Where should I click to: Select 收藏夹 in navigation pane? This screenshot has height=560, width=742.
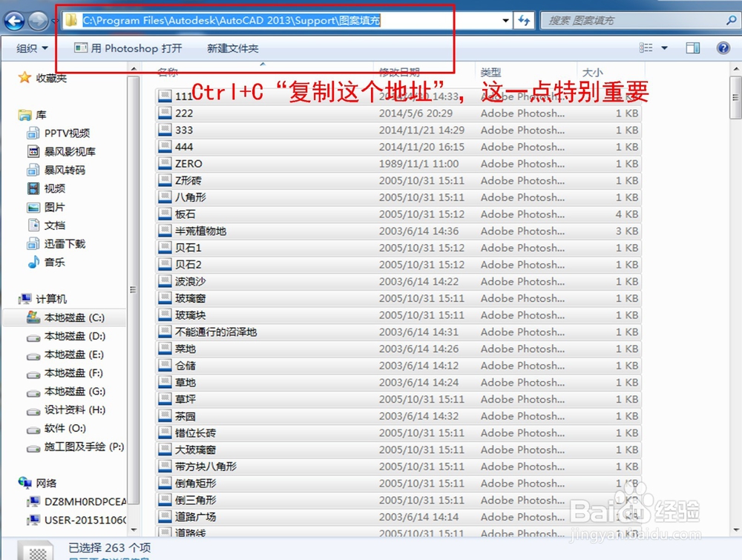pyautogui.click(x=42, y=78)
